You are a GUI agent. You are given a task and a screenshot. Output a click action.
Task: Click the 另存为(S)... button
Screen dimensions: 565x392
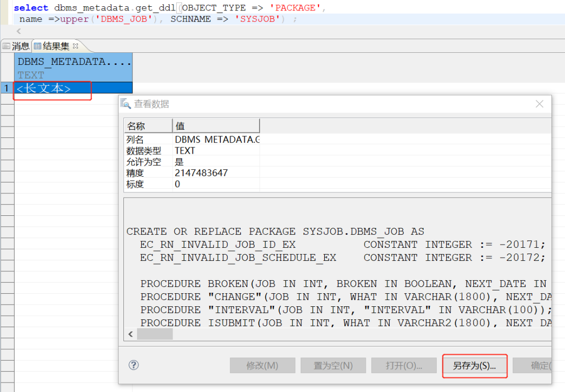(474, 366)
